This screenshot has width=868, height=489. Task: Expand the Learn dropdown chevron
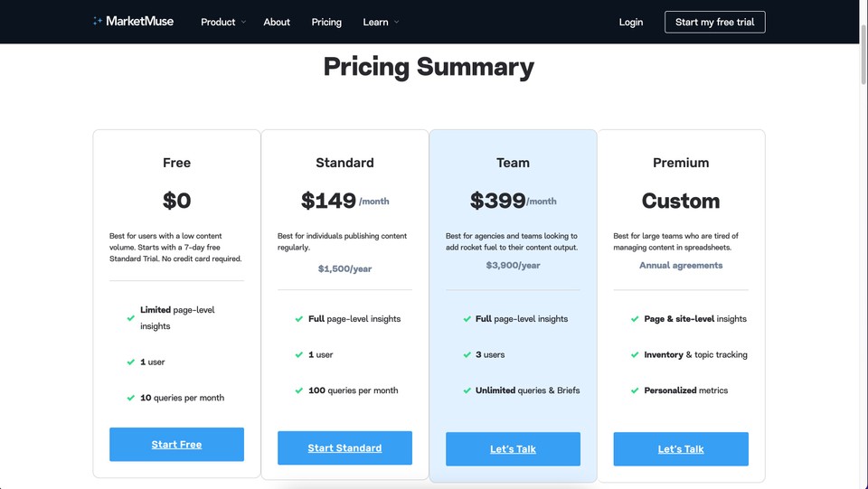(x=396, y=22)
